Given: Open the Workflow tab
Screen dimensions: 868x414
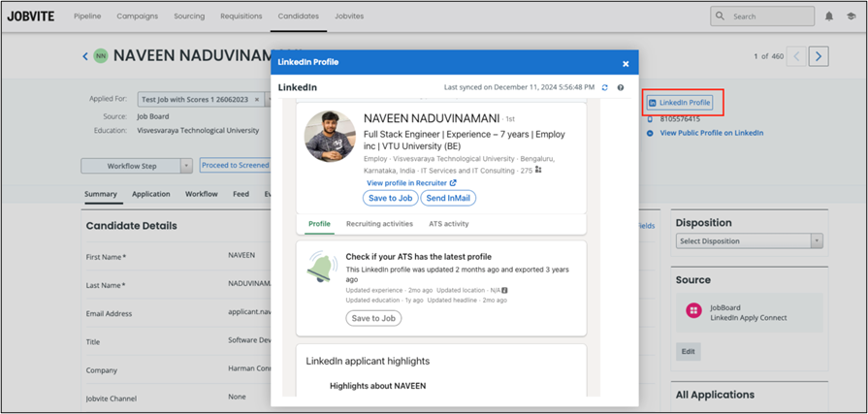Looking at the screenshot, I should pos(202,194).
